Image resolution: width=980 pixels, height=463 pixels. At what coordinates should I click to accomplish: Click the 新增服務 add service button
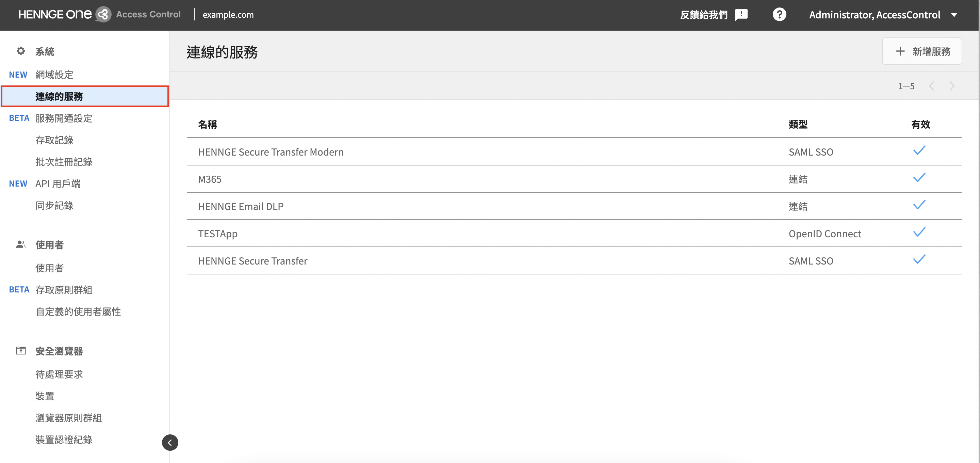tap(922, 51)
